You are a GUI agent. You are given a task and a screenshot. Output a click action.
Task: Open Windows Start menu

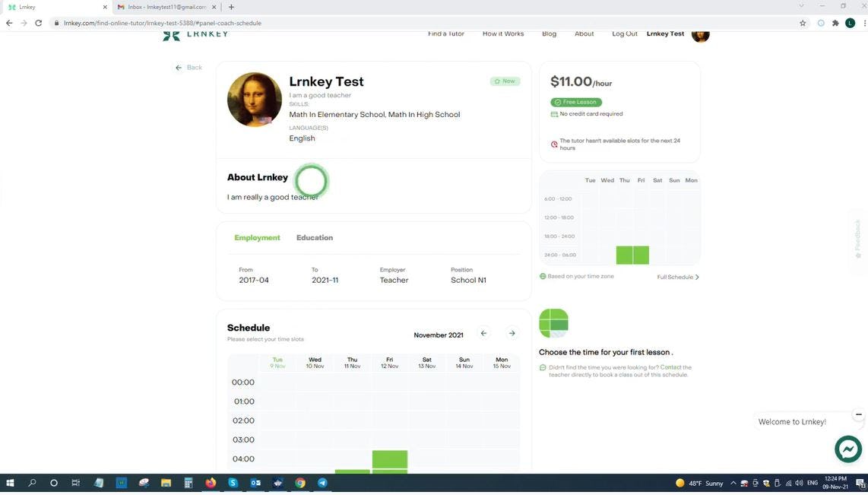click(x=9, y=483)
